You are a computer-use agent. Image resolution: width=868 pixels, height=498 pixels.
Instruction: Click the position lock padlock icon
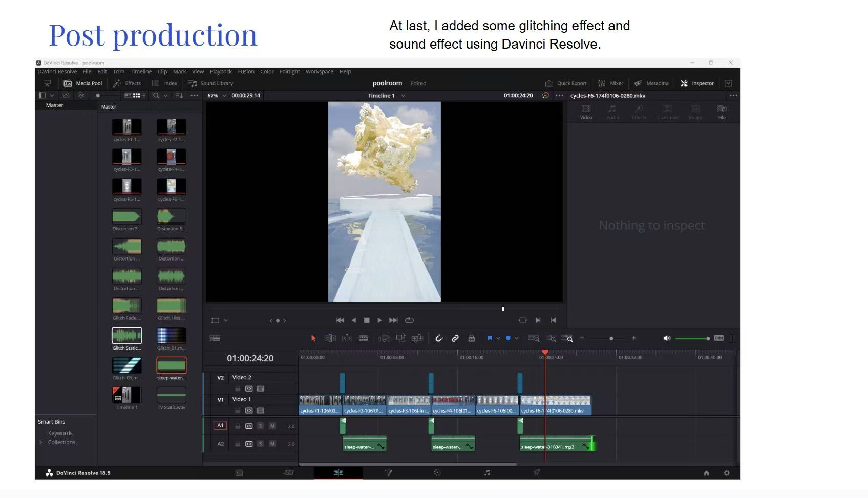(x=471, y=338)
